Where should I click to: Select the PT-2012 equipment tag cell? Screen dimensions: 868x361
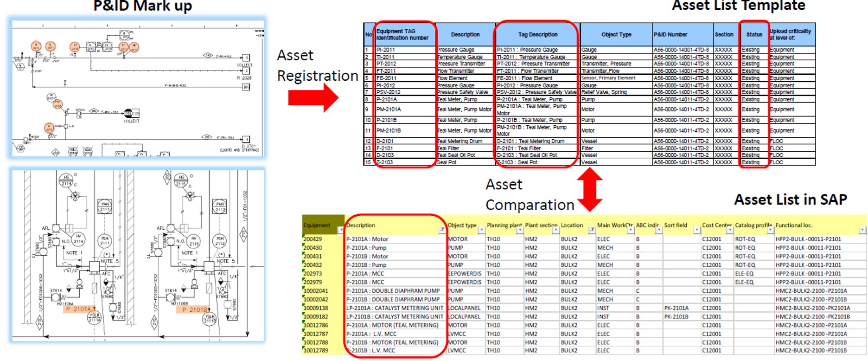[x=405, y=64]
